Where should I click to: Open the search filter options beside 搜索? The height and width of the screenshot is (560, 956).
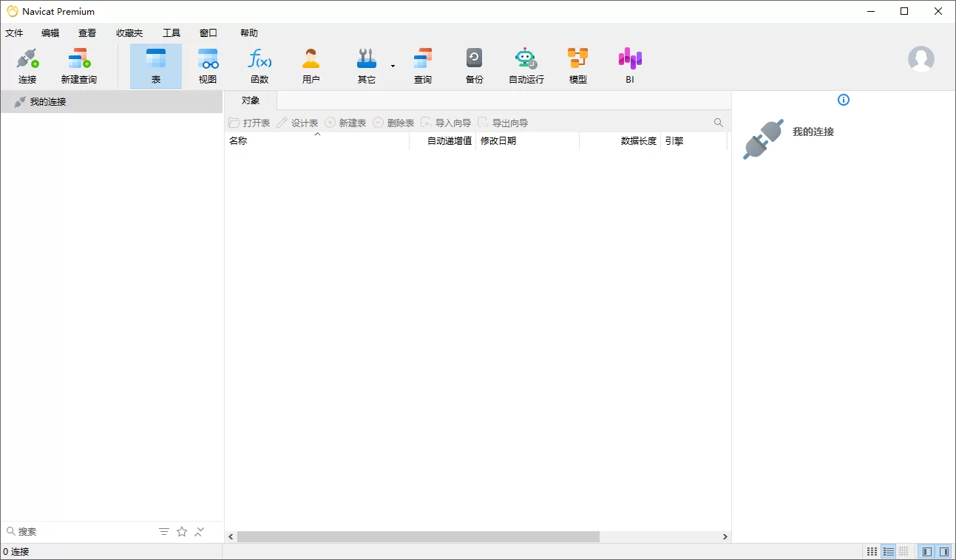(x=164, y=531)
